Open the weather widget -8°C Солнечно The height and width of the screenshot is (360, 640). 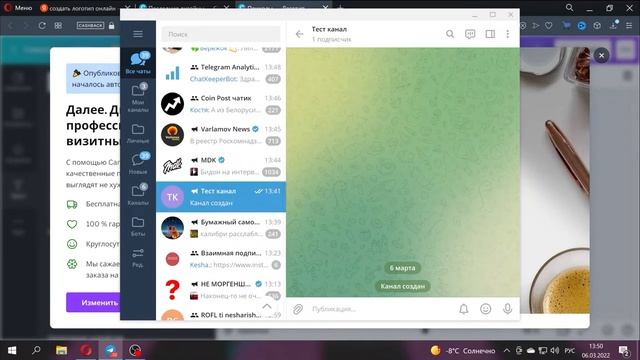coord(463,351)
